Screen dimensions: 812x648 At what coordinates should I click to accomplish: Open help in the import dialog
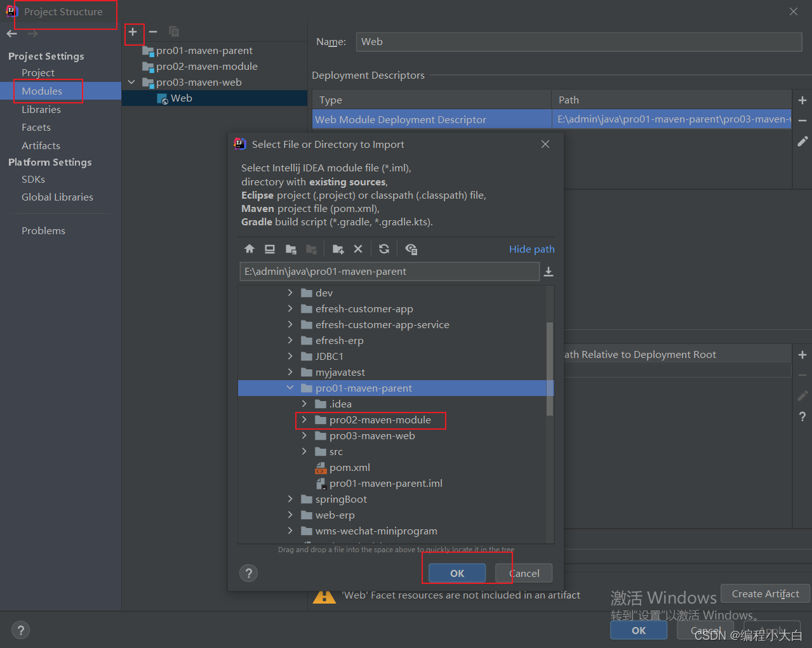point(249,573)
